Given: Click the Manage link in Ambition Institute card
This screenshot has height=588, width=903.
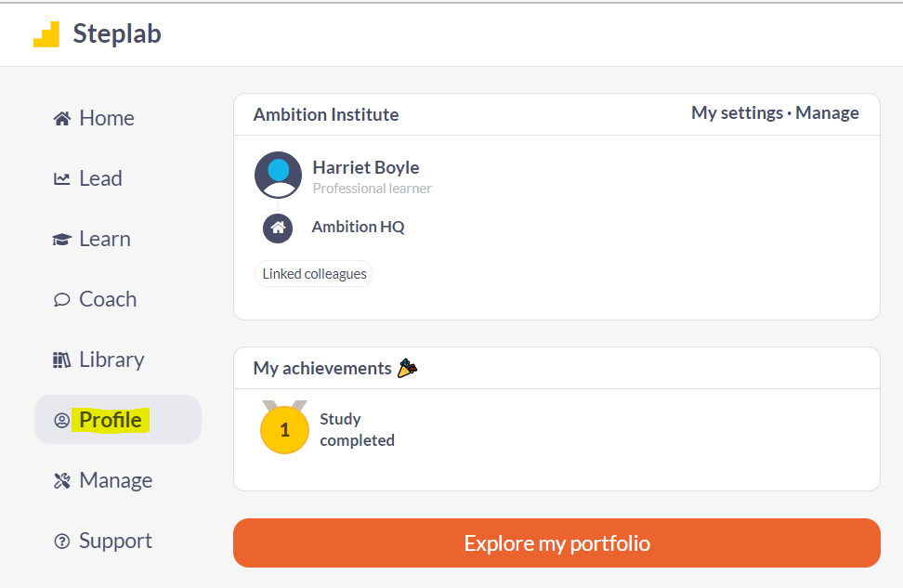Looking at the screenshot, I should pyautogui.click(x=827, y=113).
